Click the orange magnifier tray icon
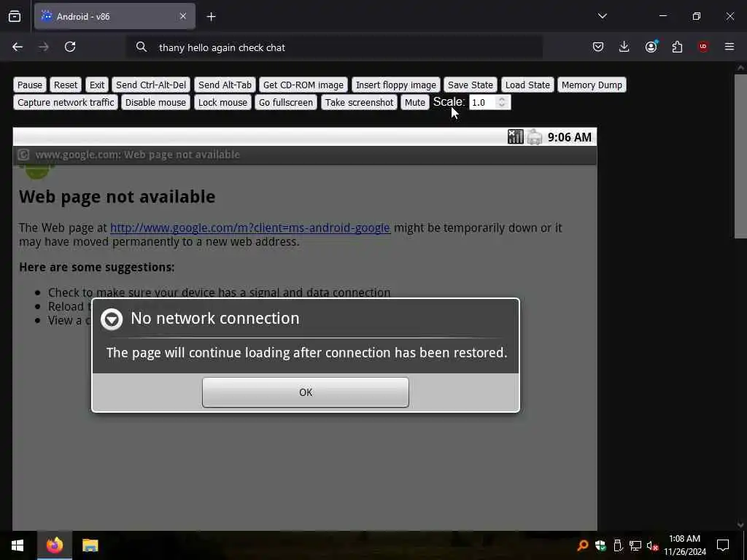This screenshot has height=560, width=747. tap(582, 545)
